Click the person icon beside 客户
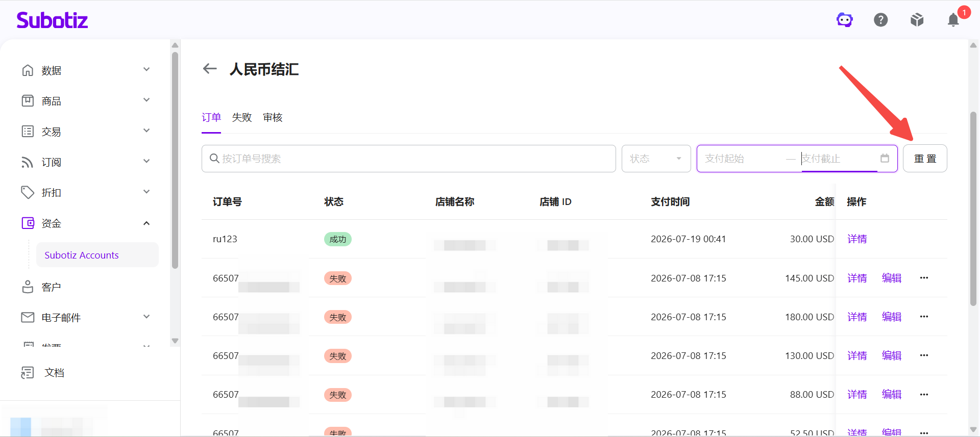This screenshot has height=437, width=980. click(x=28, y=287)
